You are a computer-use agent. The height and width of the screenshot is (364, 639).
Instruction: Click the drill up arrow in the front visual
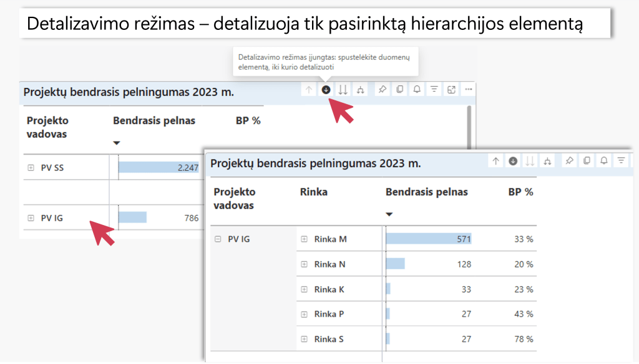pos(495,161)
